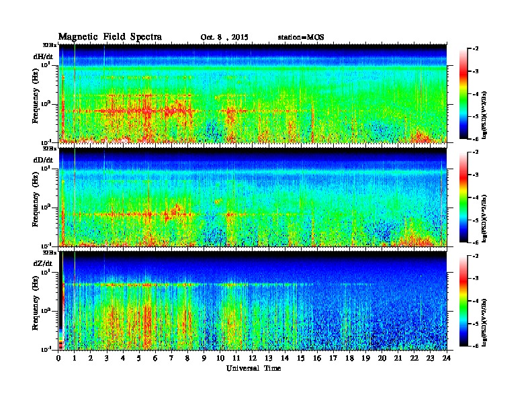
Task: Click hour 6 on the time axis
Action: [155, 359]
